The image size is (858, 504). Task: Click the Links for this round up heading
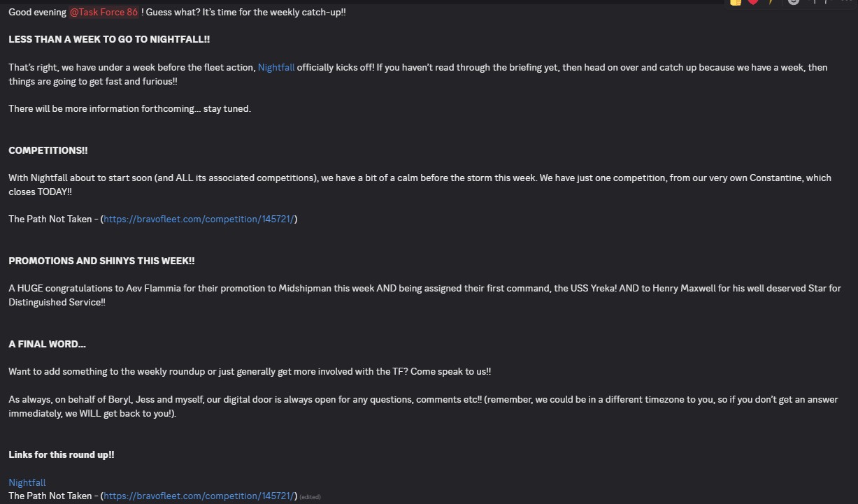click(x=62, y=454)
